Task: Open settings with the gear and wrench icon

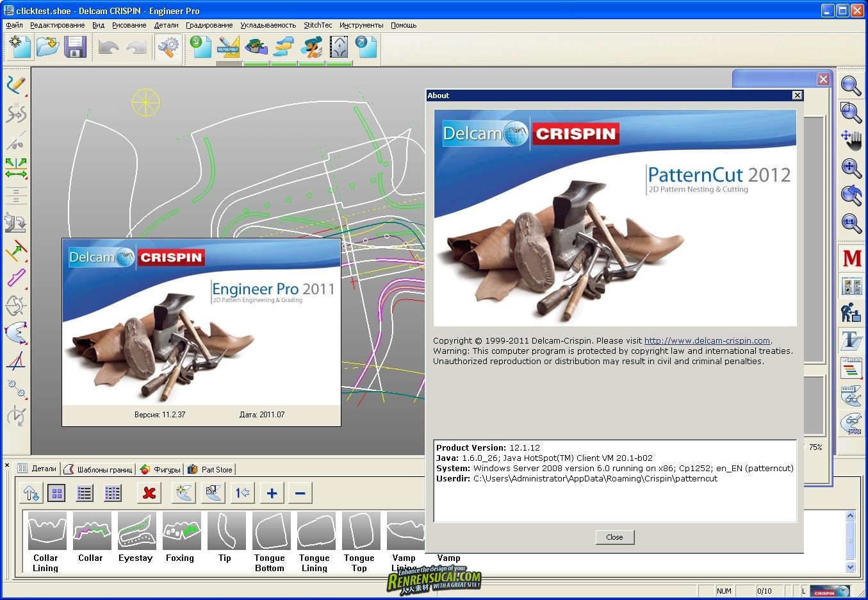Action: 168,47
